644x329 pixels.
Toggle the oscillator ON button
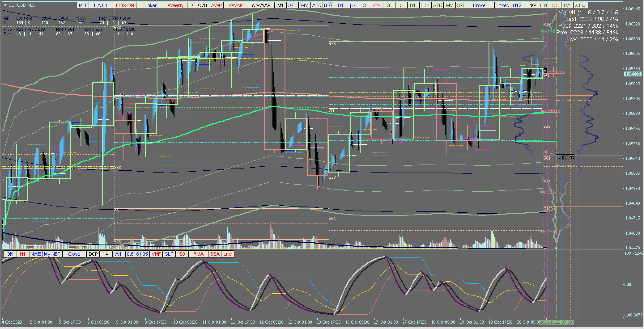tap(10, 254)
